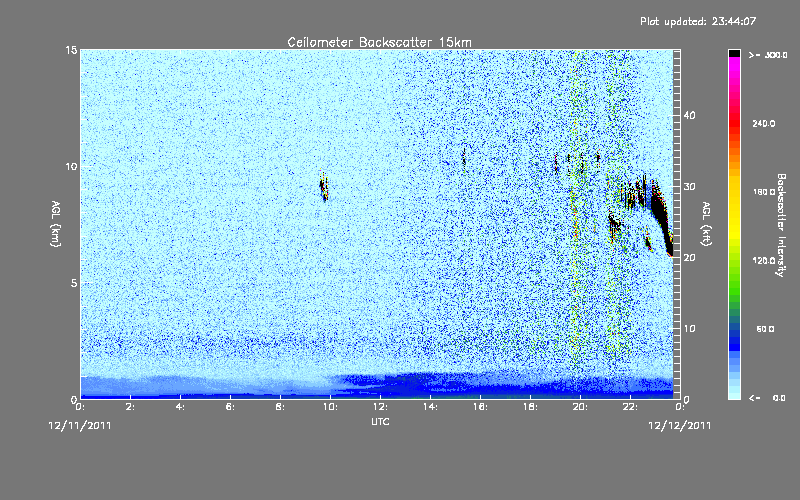Pick the black top segment of the colorbar

coord(734,53)
